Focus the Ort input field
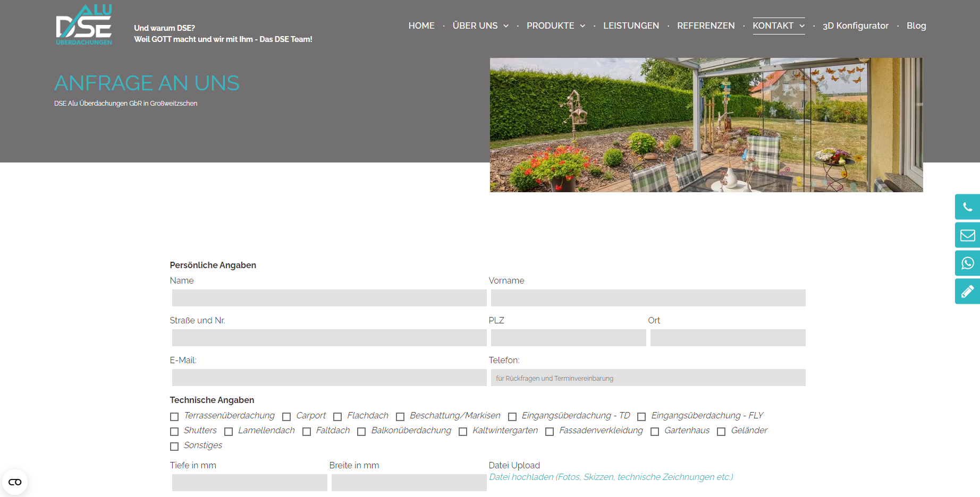Image resolution: width=980 pixels, height=497 pixels. pyautogui.click(x=728, y=338)
